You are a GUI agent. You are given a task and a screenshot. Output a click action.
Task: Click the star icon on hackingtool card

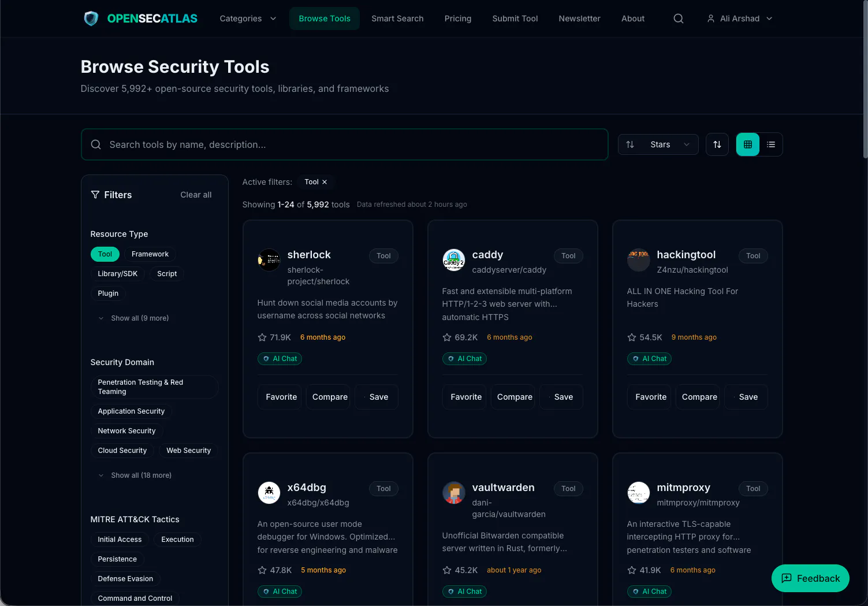[x=632, y=337]
